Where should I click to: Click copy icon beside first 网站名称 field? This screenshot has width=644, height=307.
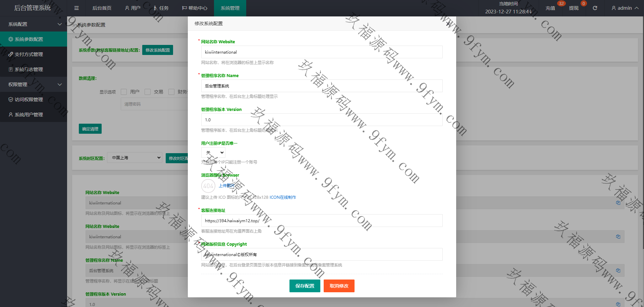618,203
